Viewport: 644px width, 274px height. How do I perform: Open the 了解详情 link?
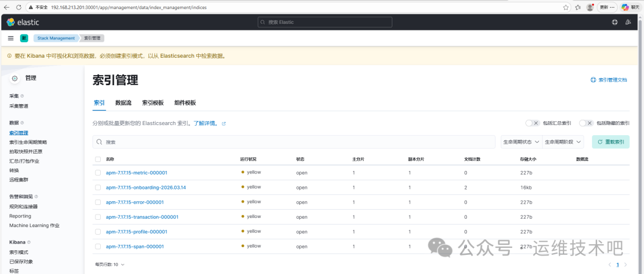(x=206, y=123)
